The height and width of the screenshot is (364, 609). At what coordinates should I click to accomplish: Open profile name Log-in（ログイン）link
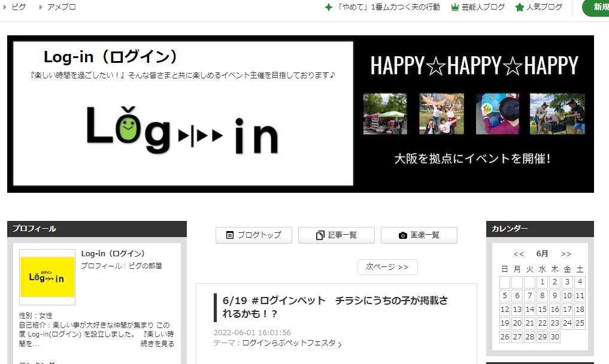click(113, 254)
